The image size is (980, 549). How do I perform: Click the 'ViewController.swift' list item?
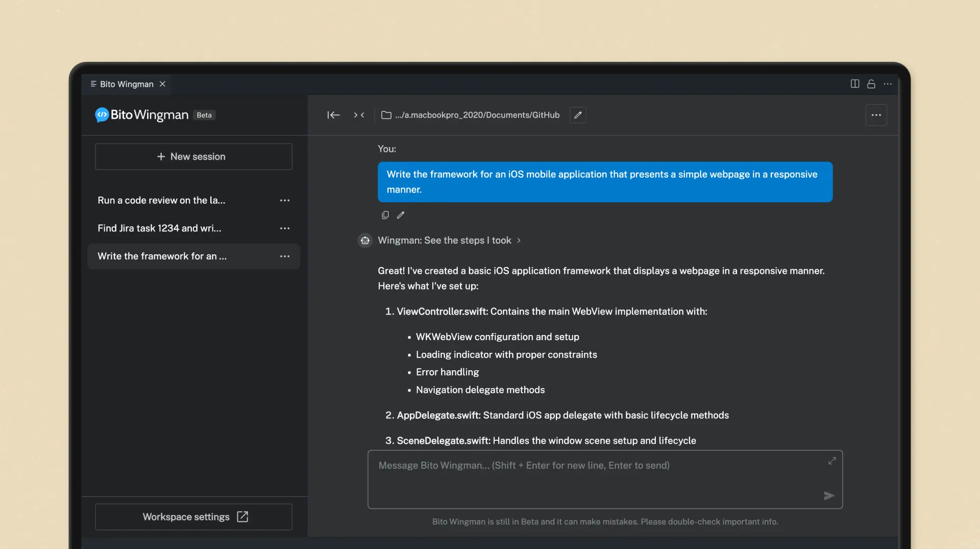tap(546, 311)
